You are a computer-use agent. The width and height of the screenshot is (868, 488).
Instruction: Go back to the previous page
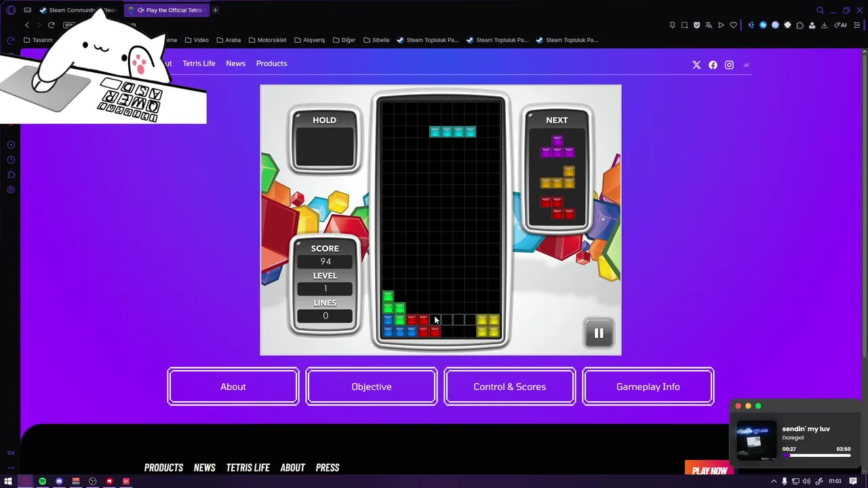[x=27, y=25]
